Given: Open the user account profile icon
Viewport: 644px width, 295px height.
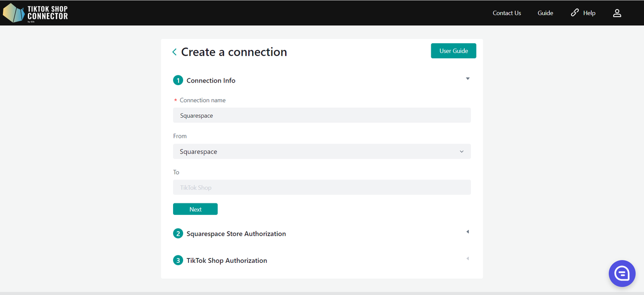Looking at the screenshot, I should point(617,13).
